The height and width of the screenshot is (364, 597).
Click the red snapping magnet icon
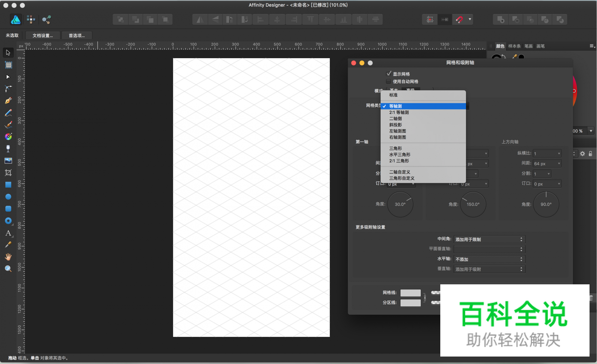coord(459,20)
